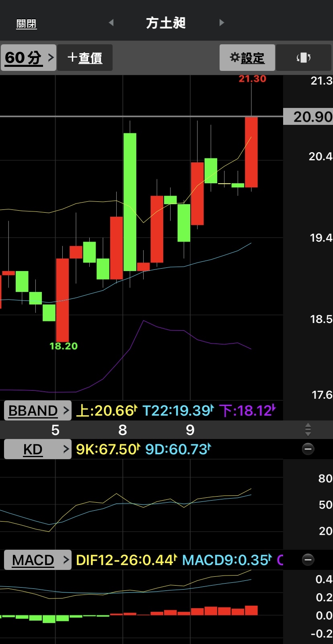Open the 60分 timeframe selector
The image size is (333, 644).
(29, 58)
